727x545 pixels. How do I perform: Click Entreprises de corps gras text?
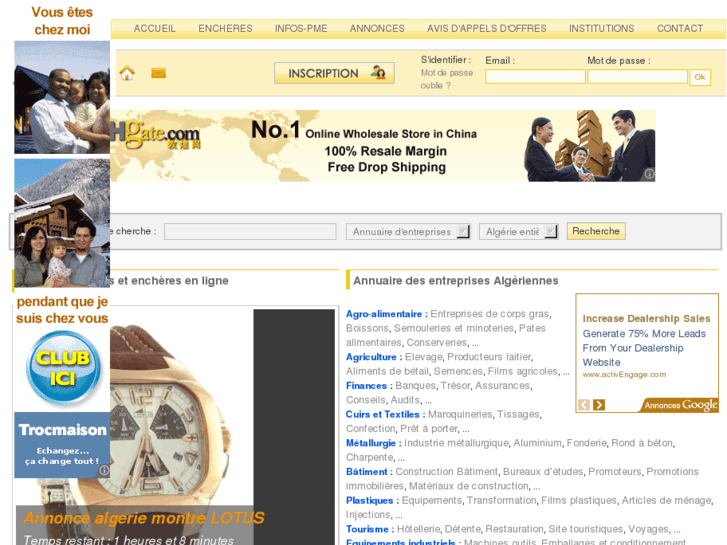490,314
